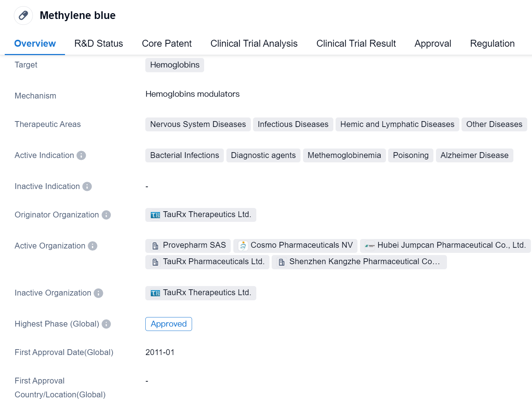Expand truncated Shenzhen Kangzhe Pharmaceutical tag
This screenshot has width=532, height=401.
point(364,262)
